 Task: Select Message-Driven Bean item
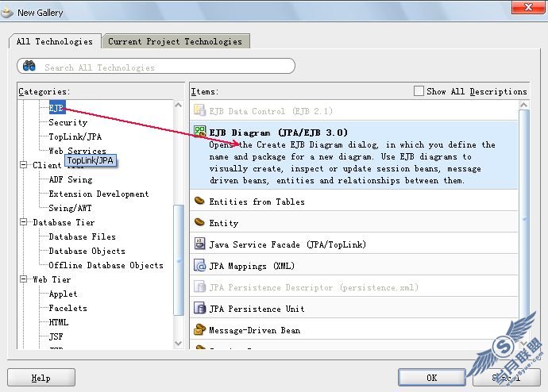point(353,330)
